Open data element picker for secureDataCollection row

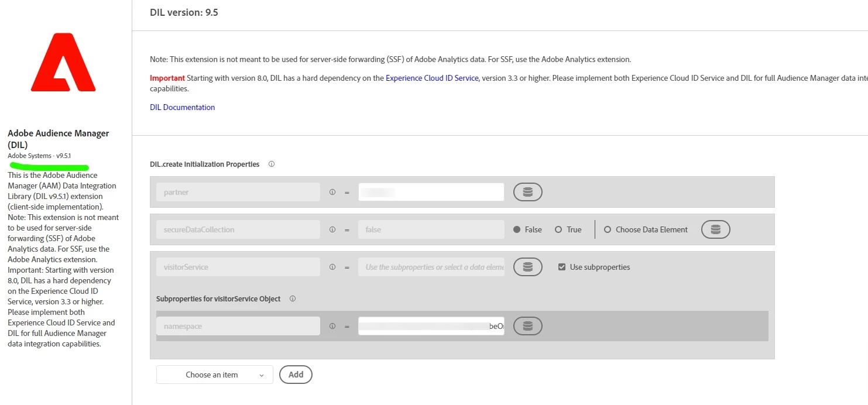(716, 229)
